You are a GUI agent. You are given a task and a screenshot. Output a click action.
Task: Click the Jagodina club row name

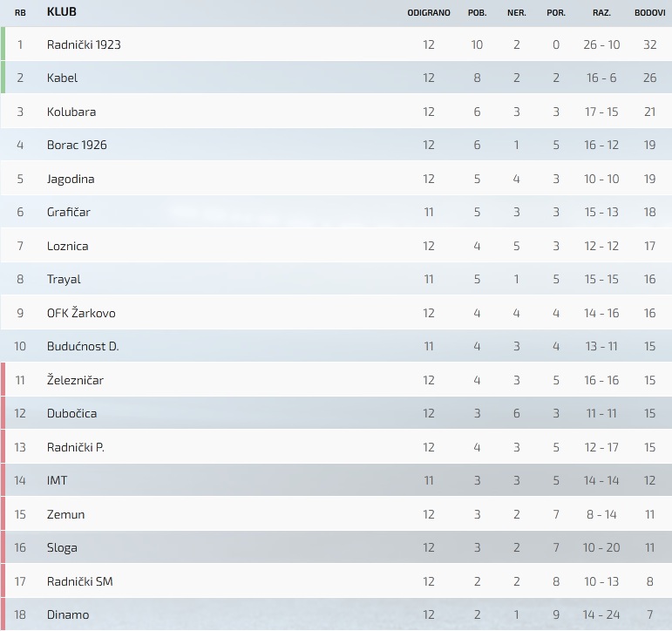click(71, 179)
